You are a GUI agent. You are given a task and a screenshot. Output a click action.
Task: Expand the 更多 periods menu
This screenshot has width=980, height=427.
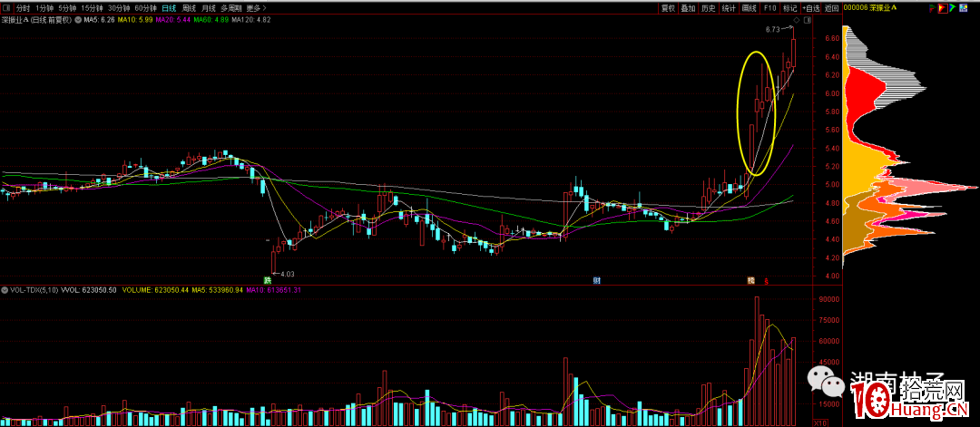pos(256,8)
